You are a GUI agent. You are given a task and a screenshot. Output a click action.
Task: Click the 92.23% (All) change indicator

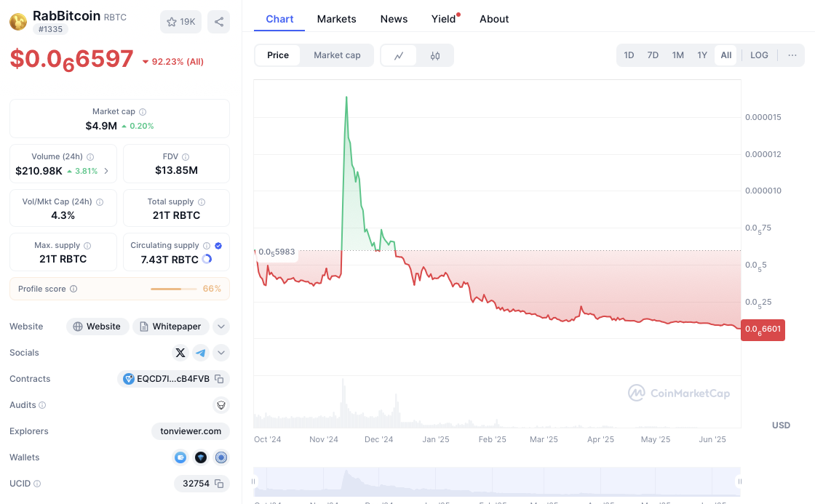173,62
